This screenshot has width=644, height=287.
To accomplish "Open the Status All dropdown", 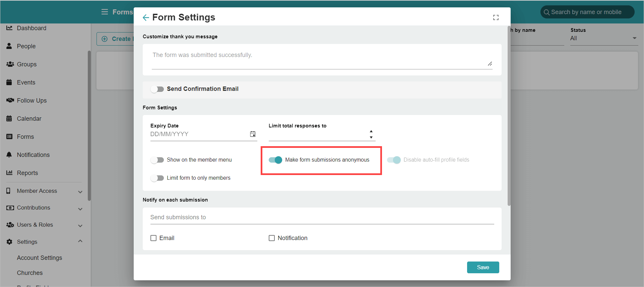I will point(604,38).
